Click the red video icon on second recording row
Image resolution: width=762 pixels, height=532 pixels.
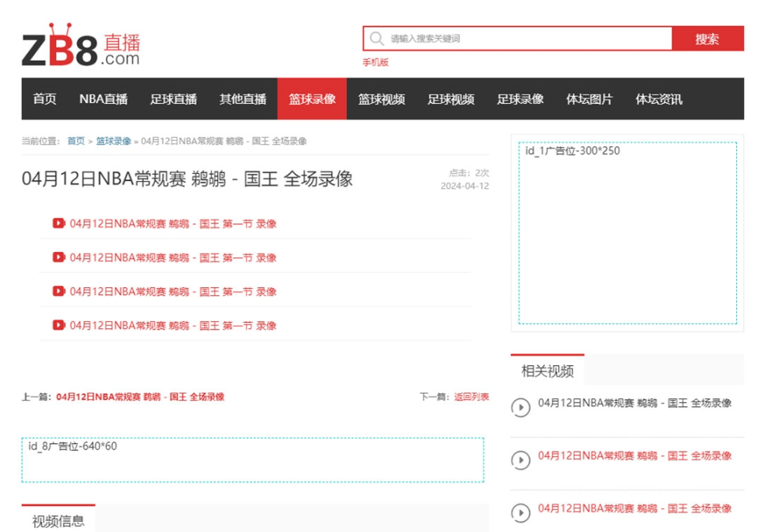59,257
